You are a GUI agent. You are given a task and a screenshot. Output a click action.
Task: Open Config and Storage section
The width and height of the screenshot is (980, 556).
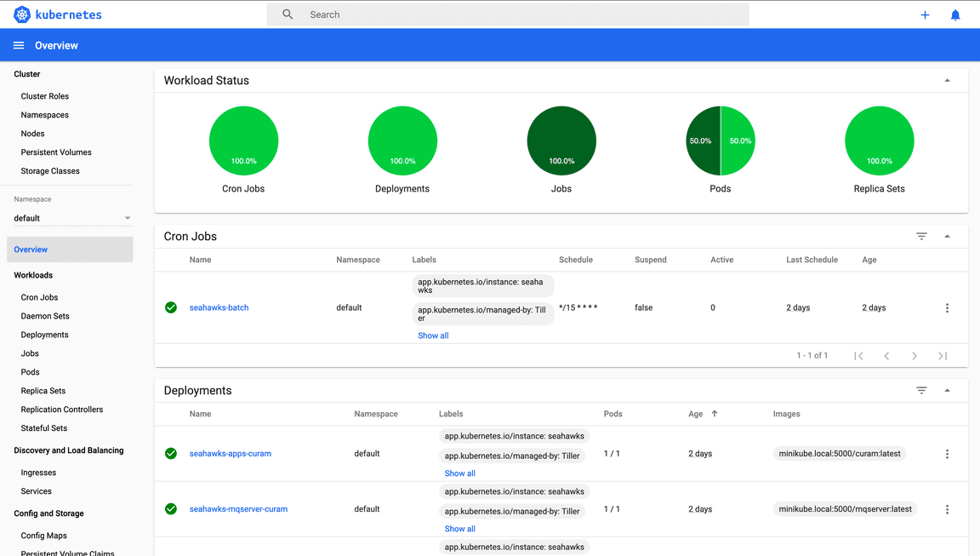48,513
